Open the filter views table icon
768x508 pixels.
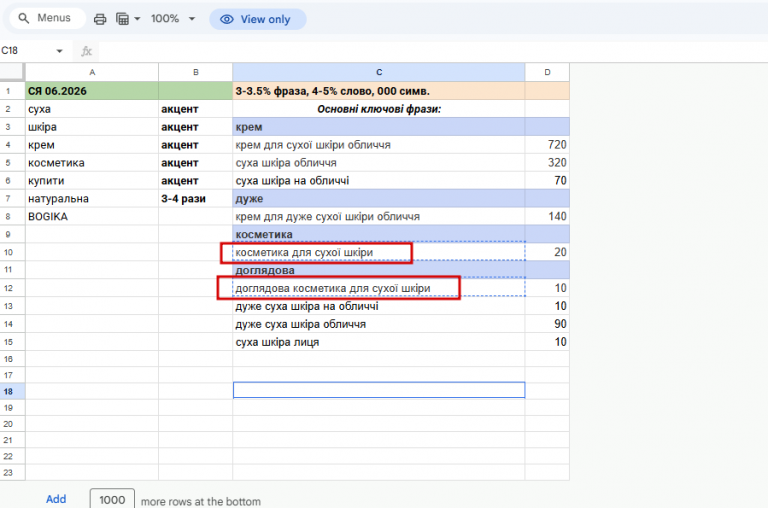click(x=122, y=19)
